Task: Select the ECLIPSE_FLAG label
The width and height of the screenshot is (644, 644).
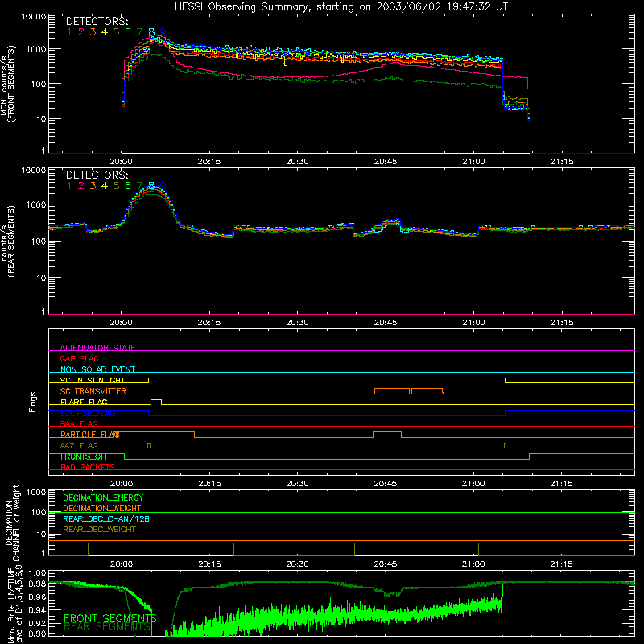Action: [x=88, y=413]
